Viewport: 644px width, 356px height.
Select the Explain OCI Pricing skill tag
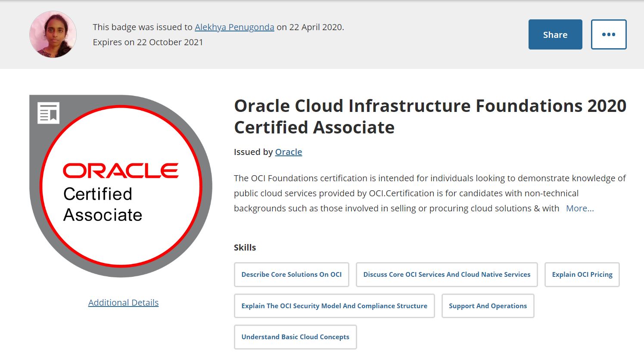pyautogui.click(x=582, y=275)
